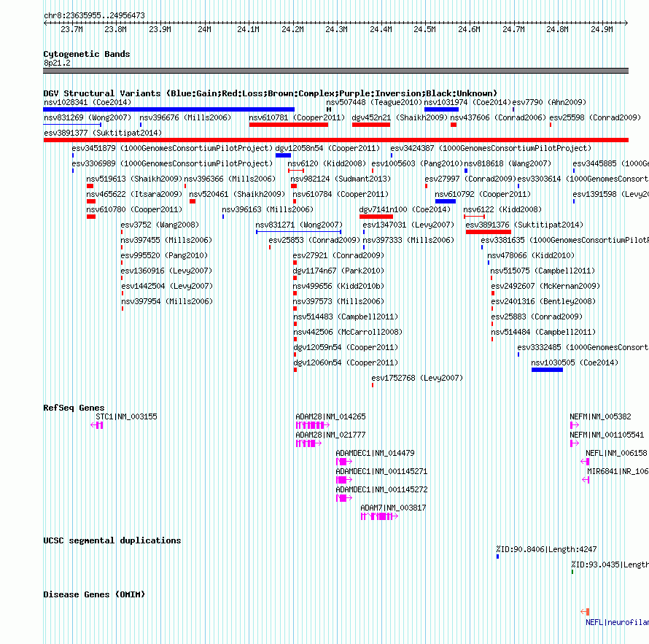Image resolution: width=649 pixels, height=644 pixels.
Task: Click the ADAMDEC1|NM_014479 gene glyph
Action: pos(344,462)
